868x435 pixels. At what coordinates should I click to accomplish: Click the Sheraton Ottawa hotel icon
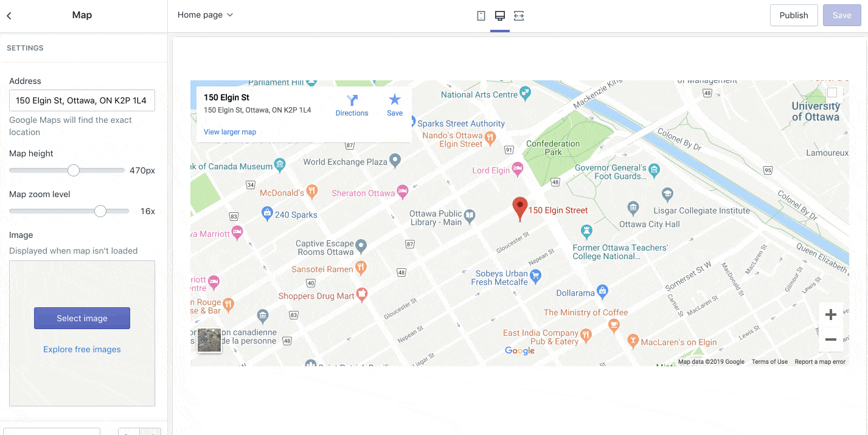(403, 192)
